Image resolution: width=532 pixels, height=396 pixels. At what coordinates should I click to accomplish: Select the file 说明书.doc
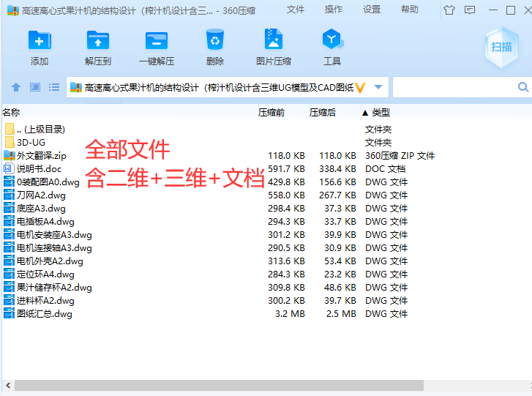pos(39,169)
